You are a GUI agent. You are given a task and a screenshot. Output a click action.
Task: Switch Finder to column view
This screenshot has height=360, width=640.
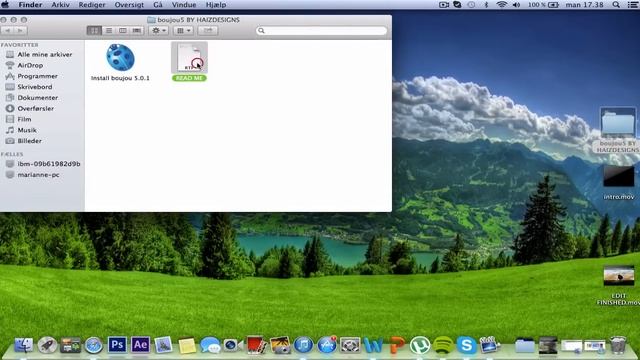[x=122, y=31]
